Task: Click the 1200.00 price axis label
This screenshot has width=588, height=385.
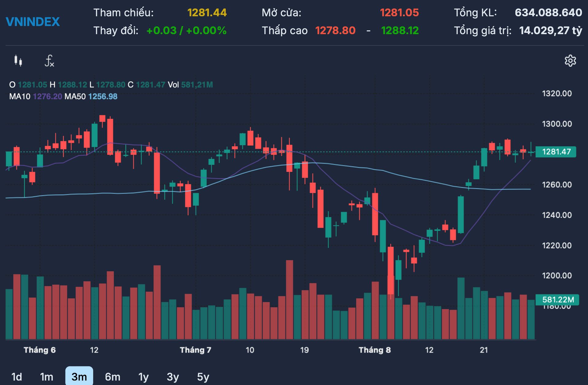Action: click(557, 275)
